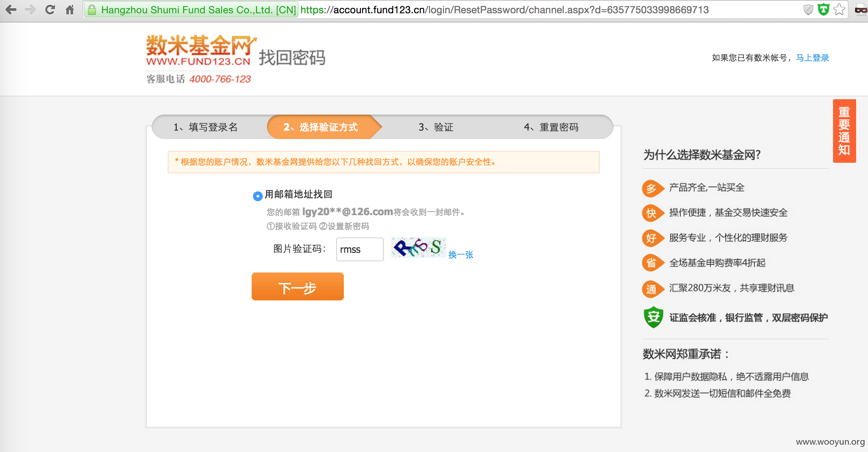Viewport: 868px width, 452px height.
Task: Click 汇聚280万米友,共享理财讯息 text
Action: (732, 288)
